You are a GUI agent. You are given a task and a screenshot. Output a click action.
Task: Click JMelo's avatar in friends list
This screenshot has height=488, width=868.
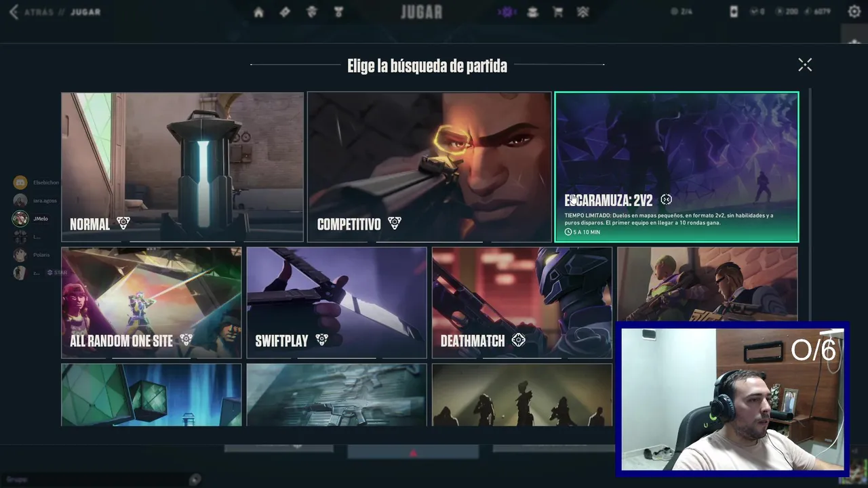tap(20, 218)
